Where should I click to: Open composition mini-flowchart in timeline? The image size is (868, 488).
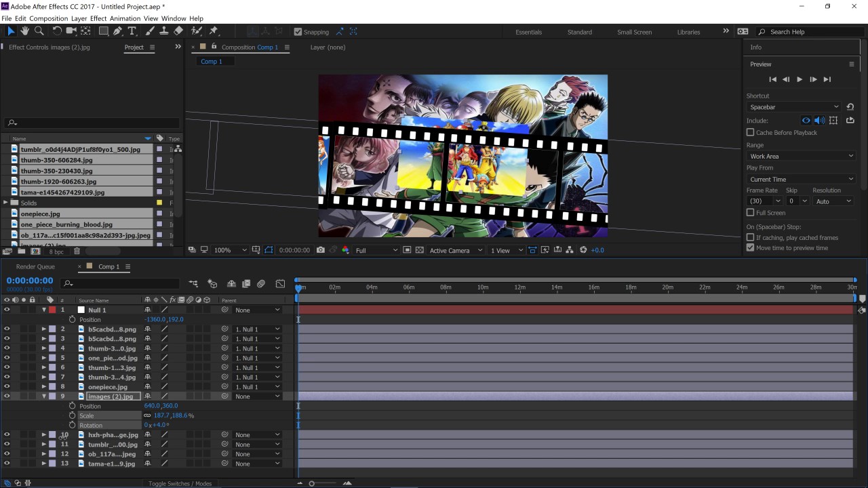pos(194,284)
